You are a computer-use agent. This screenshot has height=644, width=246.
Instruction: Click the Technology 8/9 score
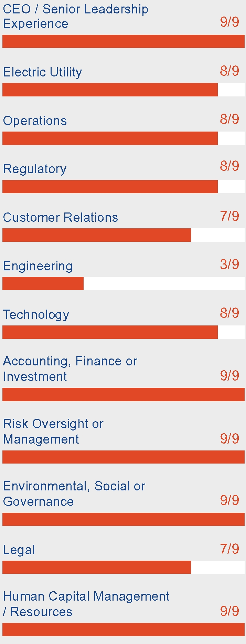(229, 313)
